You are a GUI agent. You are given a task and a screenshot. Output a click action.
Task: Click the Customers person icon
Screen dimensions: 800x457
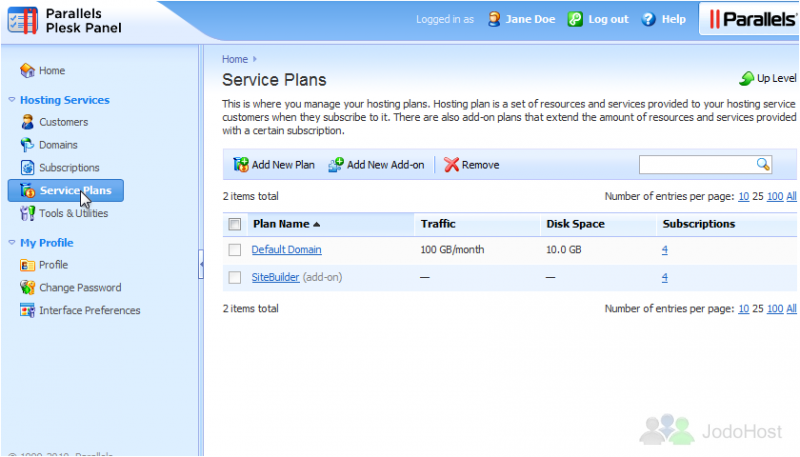(x=27, y=122)
